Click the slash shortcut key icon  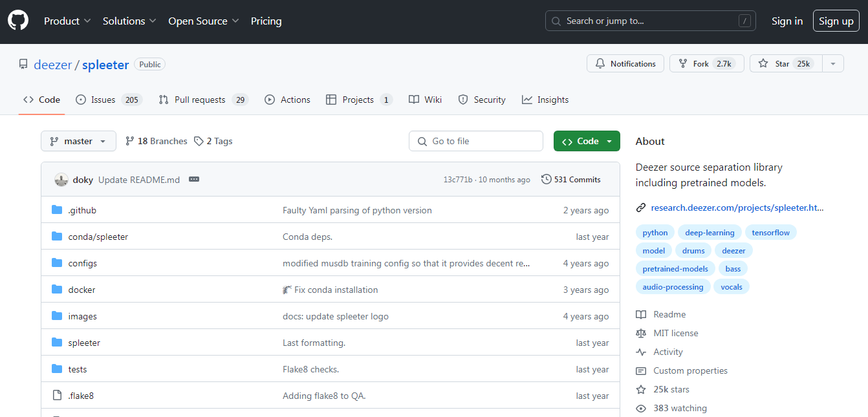(745, 21)
